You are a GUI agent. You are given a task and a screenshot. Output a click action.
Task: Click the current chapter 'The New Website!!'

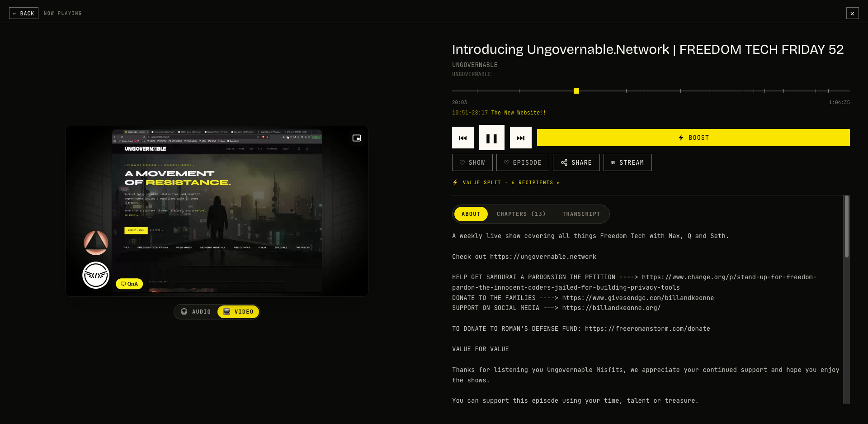click(x=519, y=113)
